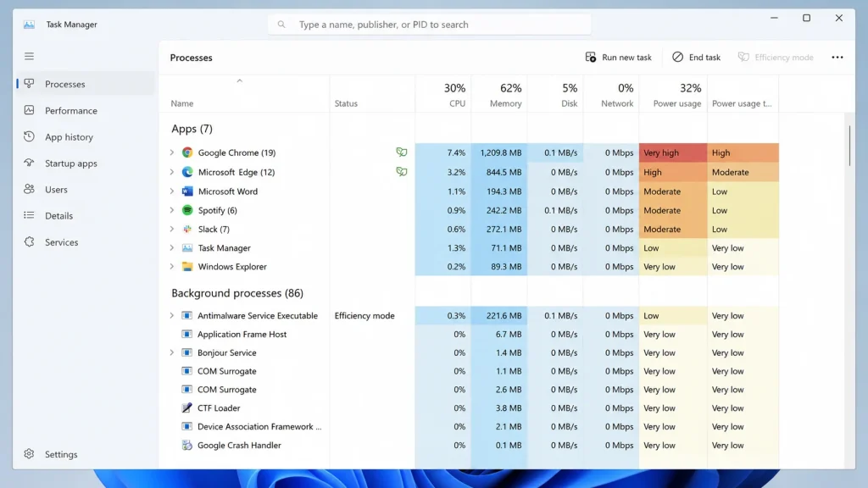Sort by the Status column header
The image size is (868, 488).
[373, 94]
